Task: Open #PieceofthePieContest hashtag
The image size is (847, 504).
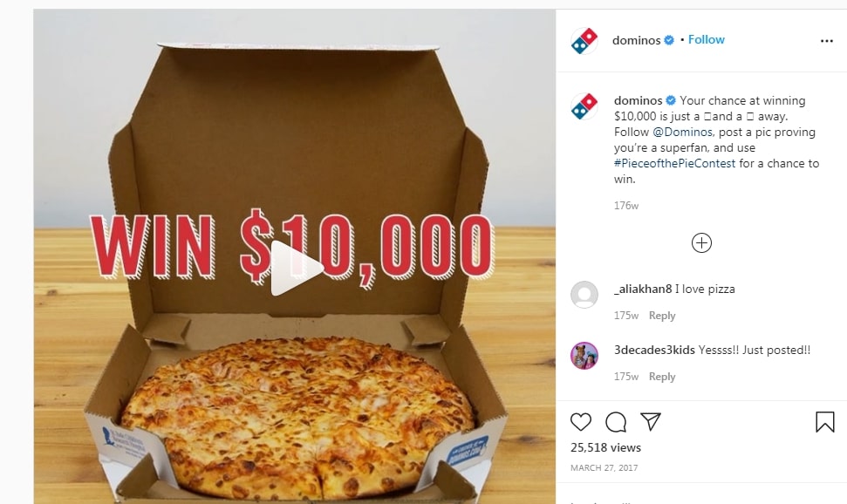Action: [674, 163]
